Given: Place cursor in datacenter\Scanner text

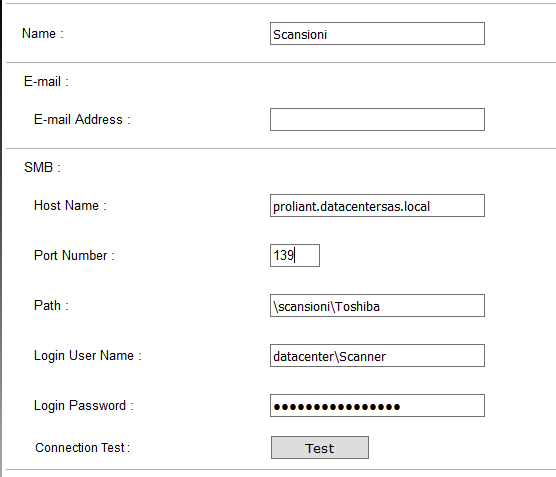Looking at the screenshot, I should [x=329, y=356].
